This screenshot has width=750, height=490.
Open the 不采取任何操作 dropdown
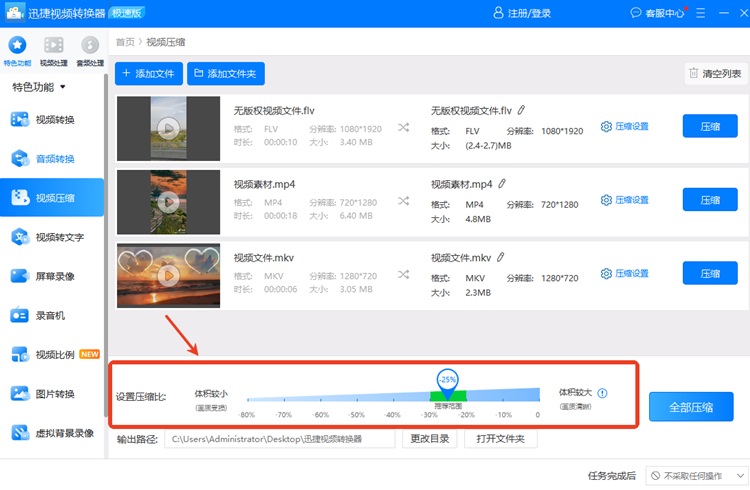pos(697,476)
